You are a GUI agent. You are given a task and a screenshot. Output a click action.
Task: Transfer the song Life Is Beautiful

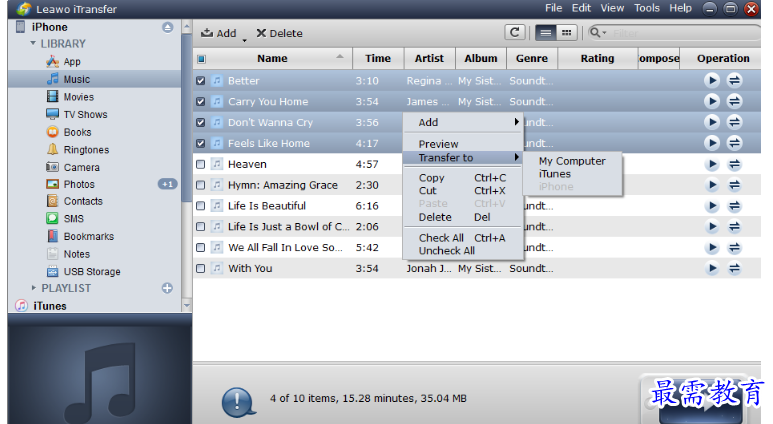735,206
